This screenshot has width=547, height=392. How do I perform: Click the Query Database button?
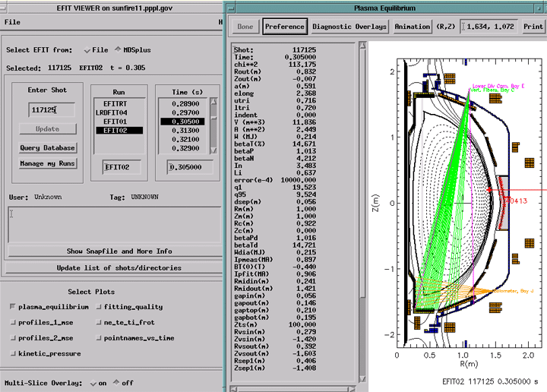(x=47, y=147)
